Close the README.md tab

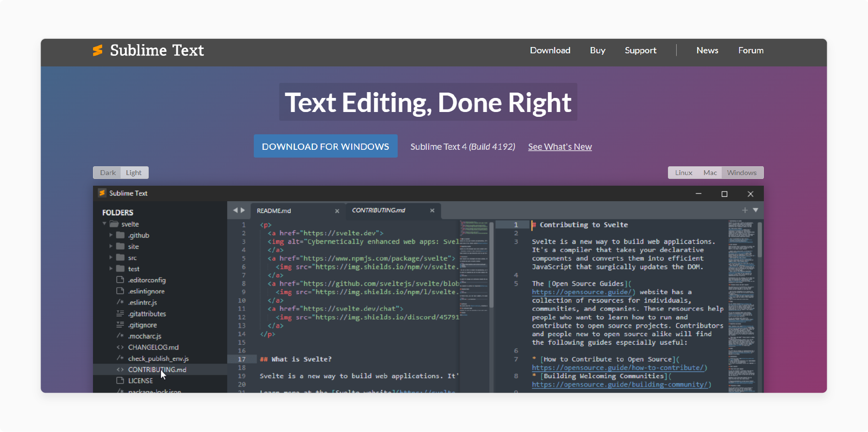click(x=337, y=211)
